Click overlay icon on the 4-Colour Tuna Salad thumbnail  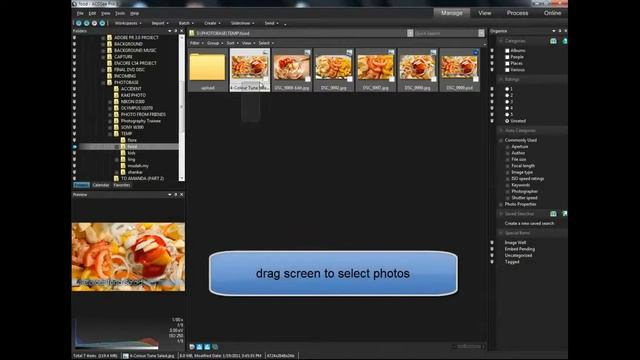pyautogui.click(x=266, y=53)
